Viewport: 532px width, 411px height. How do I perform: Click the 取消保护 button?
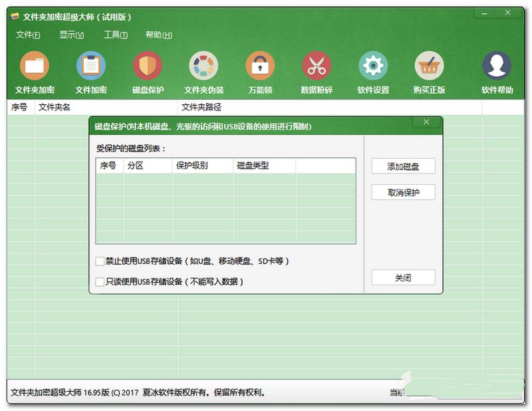pos(403,192)
